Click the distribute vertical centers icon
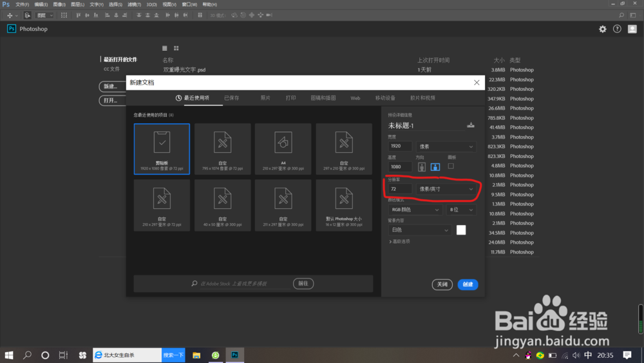This screenshot has width=644, height=363. coord(147,15)
